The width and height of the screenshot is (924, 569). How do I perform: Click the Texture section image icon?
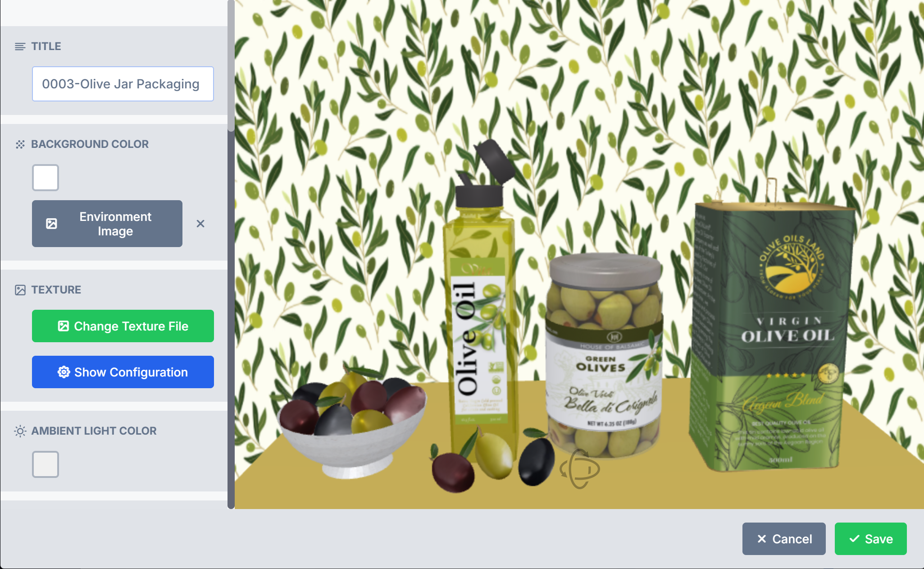point(20,290)
